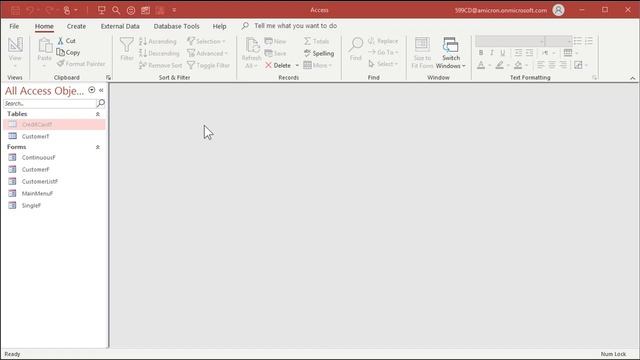Image resolution: width=640 pixels, height=360 pixels.
Task: Click the Tell me what you want to do box
Action: [296, 26]
